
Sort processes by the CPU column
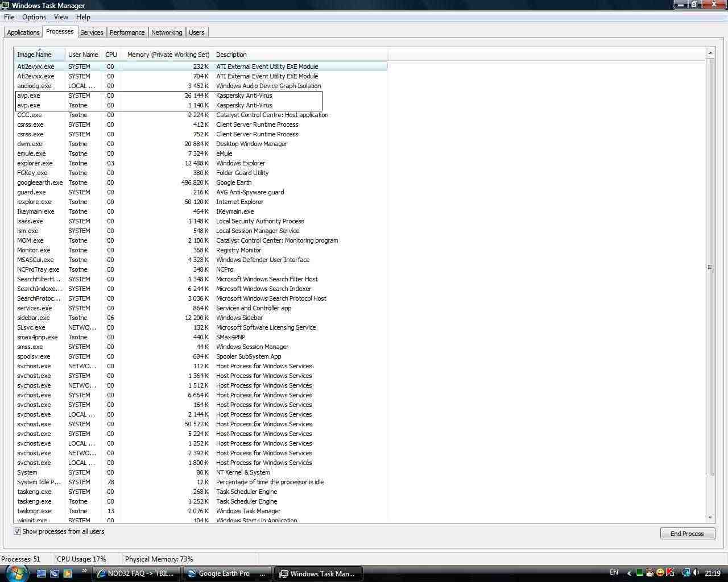111,55
